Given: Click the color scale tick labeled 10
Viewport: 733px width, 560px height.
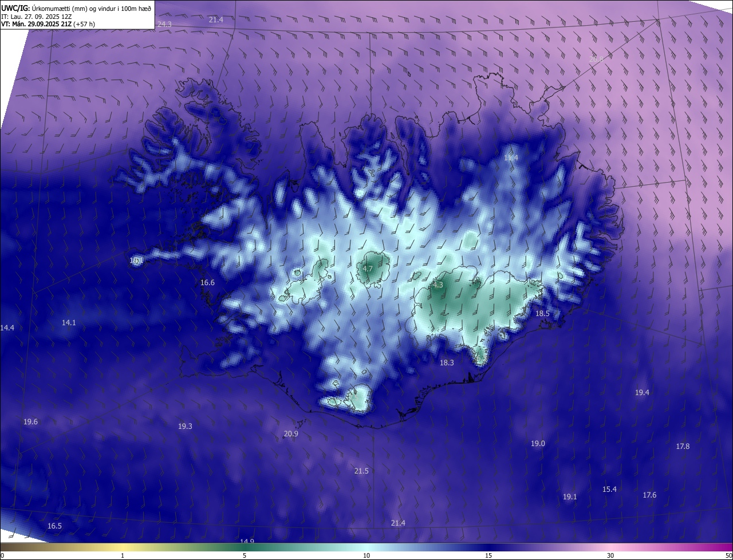Looking at the screenshot, I should point(366,556).
